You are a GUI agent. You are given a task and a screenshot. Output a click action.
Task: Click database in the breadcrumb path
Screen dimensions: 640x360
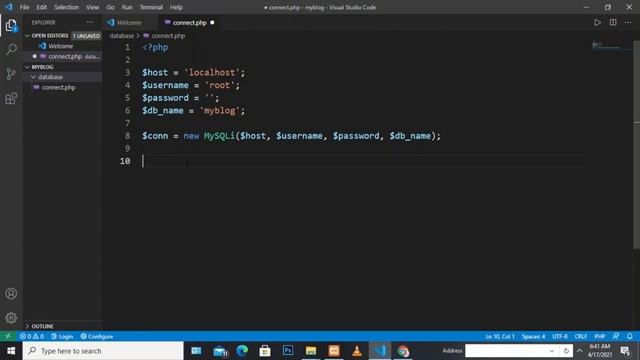tap(121, 36)
